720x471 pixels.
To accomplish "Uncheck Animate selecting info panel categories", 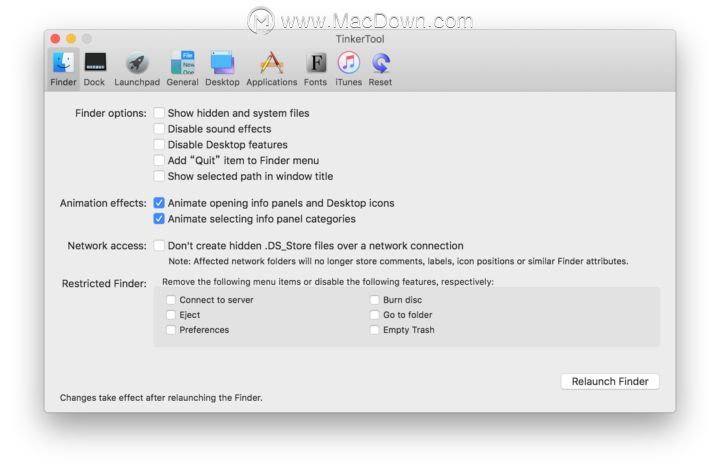I will (x=159, y=219).
